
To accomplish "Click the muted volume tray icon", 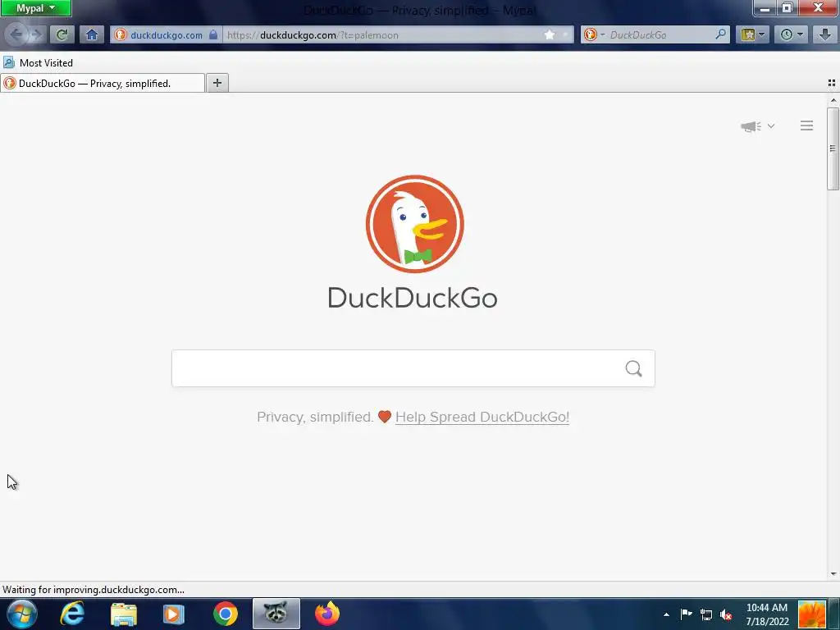I will (x=726, y=615).
